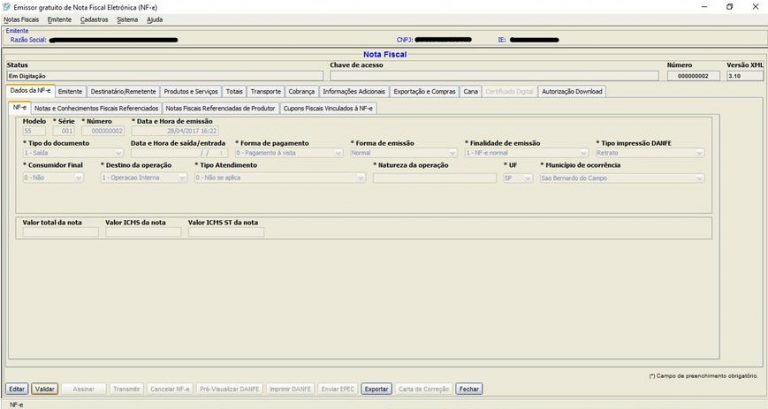768x409 pixels.
Task: Restore down the application window
Action: (x=729, y=7)
